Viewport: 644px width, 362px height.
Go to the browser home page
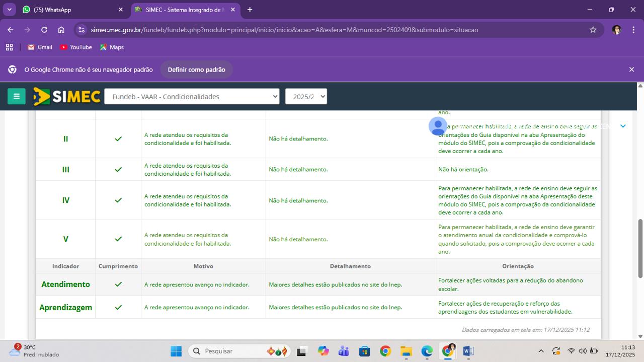[x=61, y=30]
